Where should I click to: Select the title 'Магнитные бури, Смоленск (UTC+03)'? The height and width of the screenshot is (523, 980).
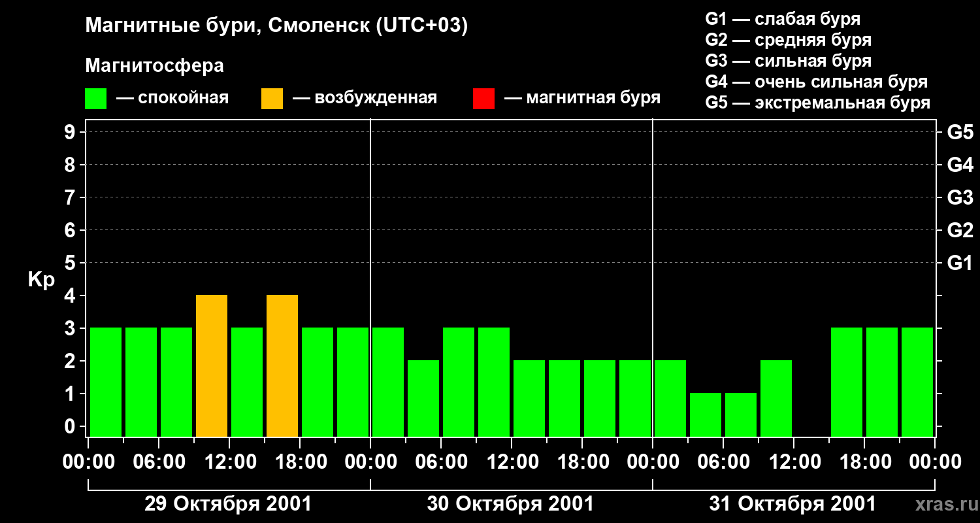point(277,26)
